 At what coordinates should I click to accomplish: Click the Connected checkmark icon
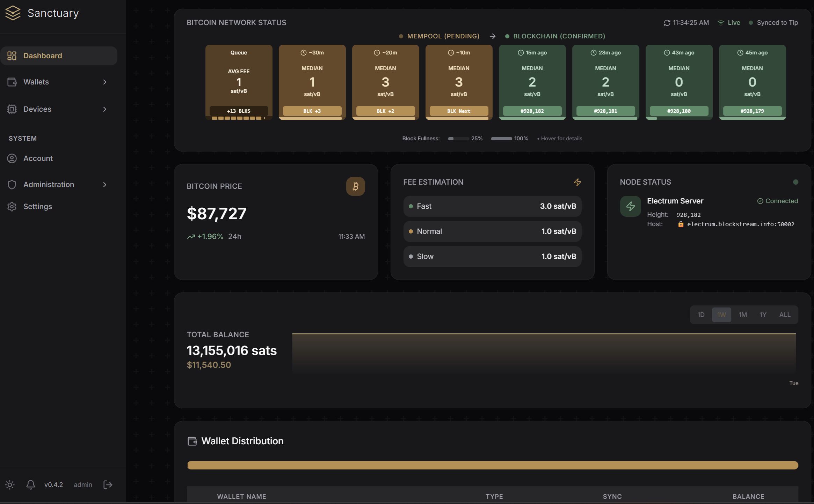pyautogui.click(x=760, y=201)
